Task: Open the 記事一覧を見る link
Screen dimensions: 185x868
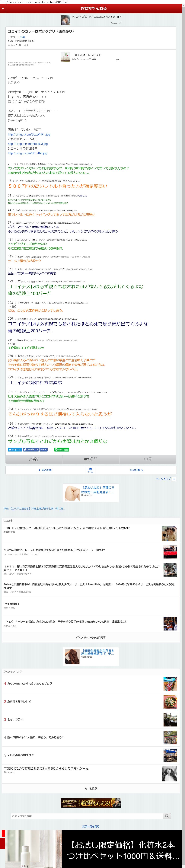Action: tap(91, 827)
